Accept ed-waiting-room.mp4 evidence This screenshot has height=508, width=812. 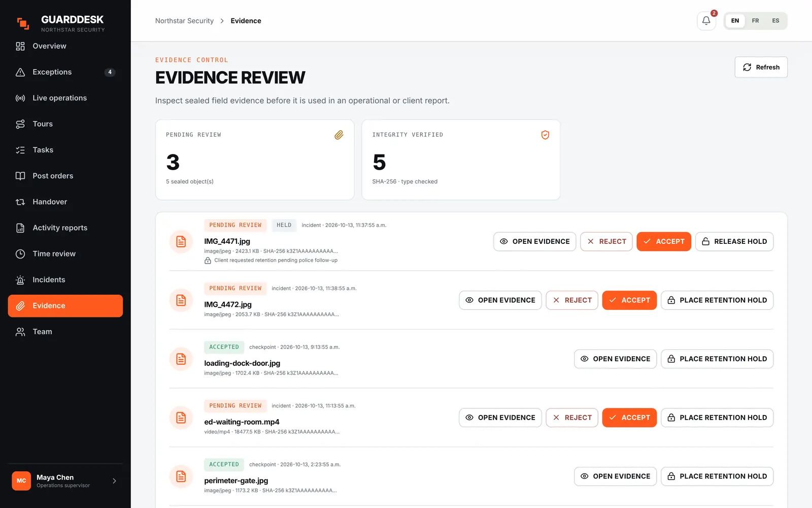coord(629,418)
